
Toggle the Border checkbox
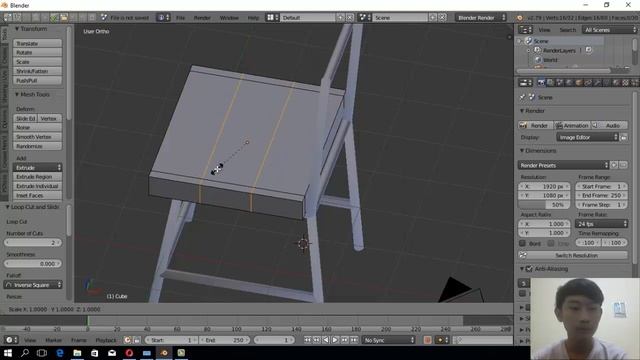pyautogui.click(x=522, y=243)
